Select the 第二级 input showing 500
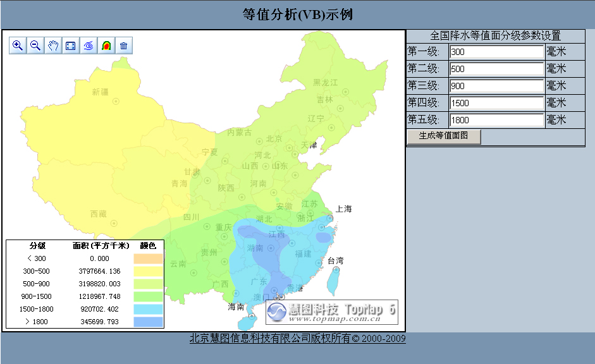The width and height of the screenshot is (595, 364). (496, 69)
